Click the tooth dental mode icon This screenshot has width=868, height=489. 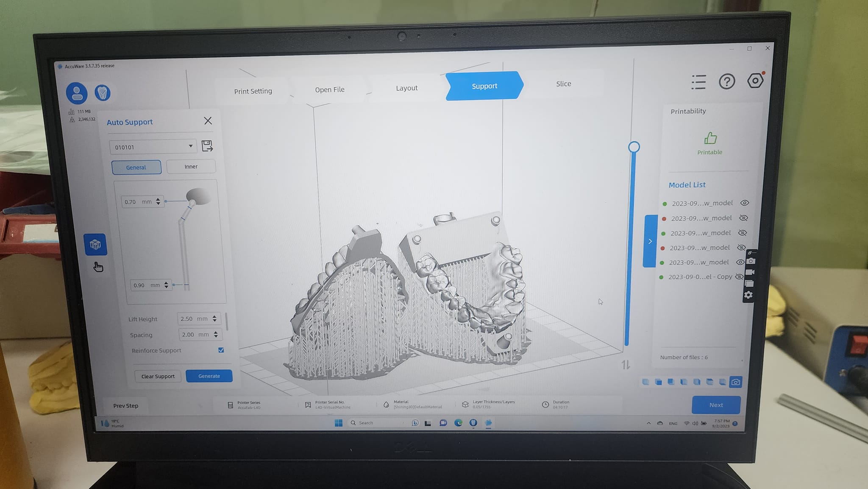coord(102,92)
